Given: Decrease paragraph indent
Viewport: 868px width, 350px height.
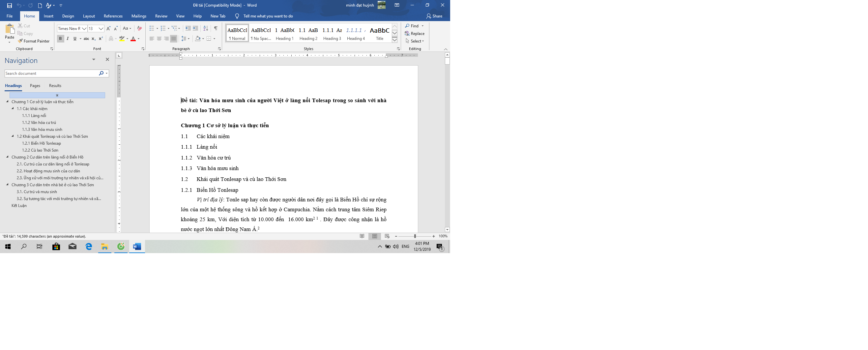Looking at the screenshot, I should coord(188,29).
